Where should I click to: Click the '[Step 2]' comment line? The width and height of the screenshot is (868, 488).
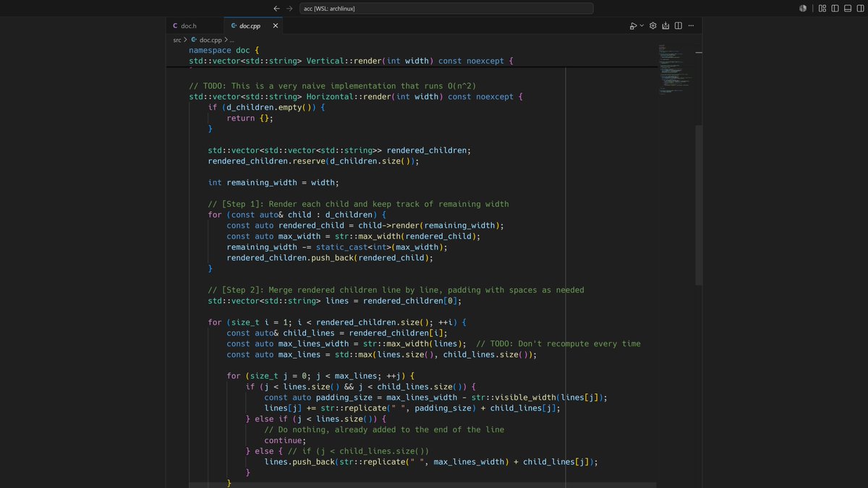396,290
